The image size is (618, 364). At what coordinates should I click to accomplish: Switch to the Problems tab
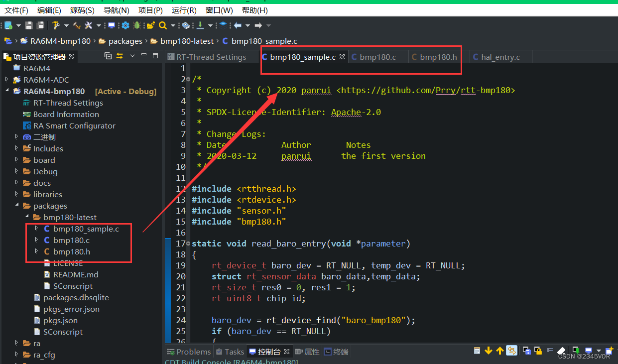click(189, 352)
